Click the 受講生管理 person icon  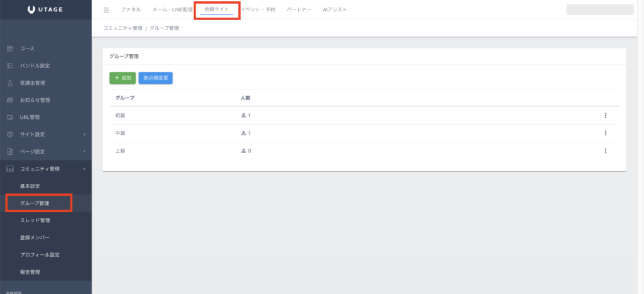click(10, 83)
